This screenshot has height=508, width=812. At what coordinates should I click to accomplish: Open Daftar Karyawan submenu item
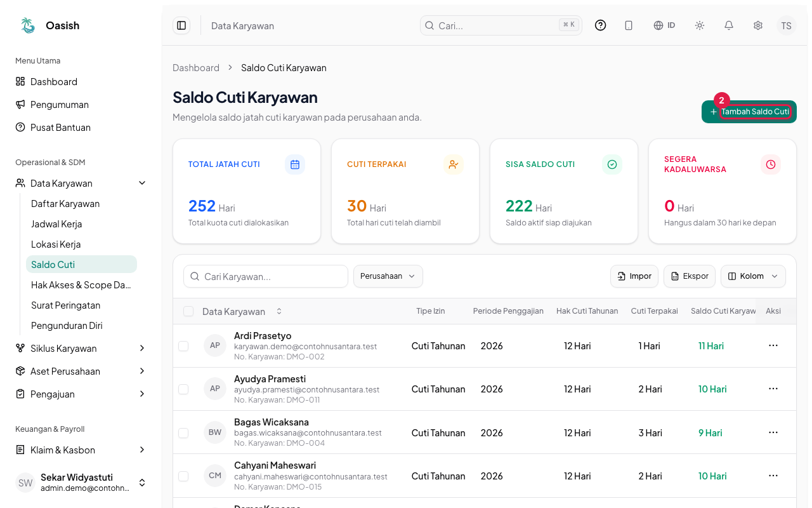coord(81,203)
